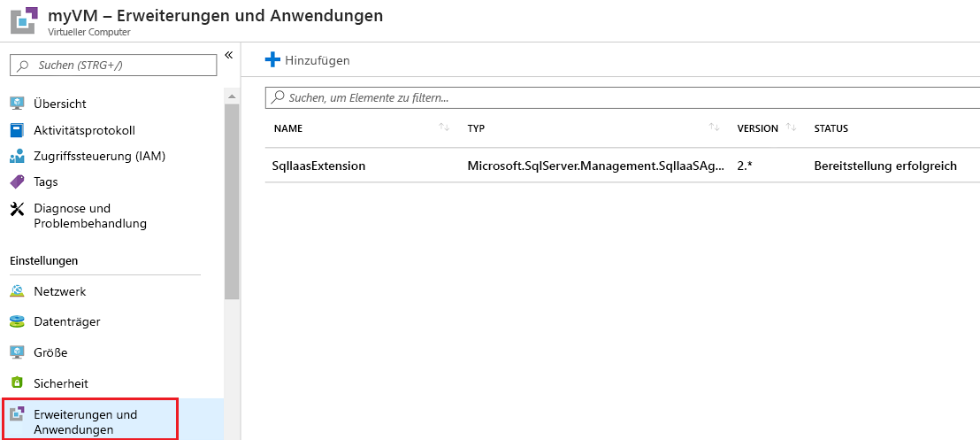Open the Datenträger entry
Viewport: 980px width, 440px height.
click(67, 321)
